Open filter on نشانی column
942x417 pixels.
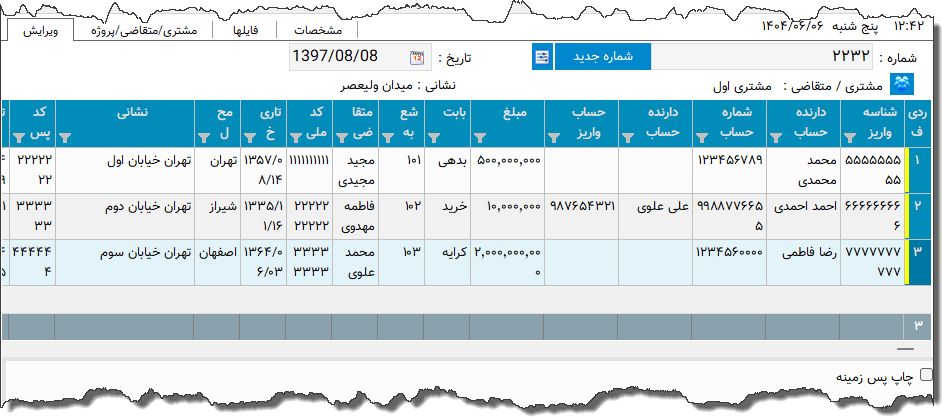pyautogui.click(x=65, y=139)
